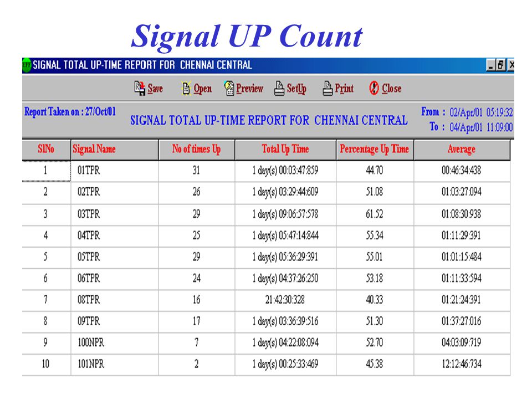Click serial number cell 10

tap(46, 365)
